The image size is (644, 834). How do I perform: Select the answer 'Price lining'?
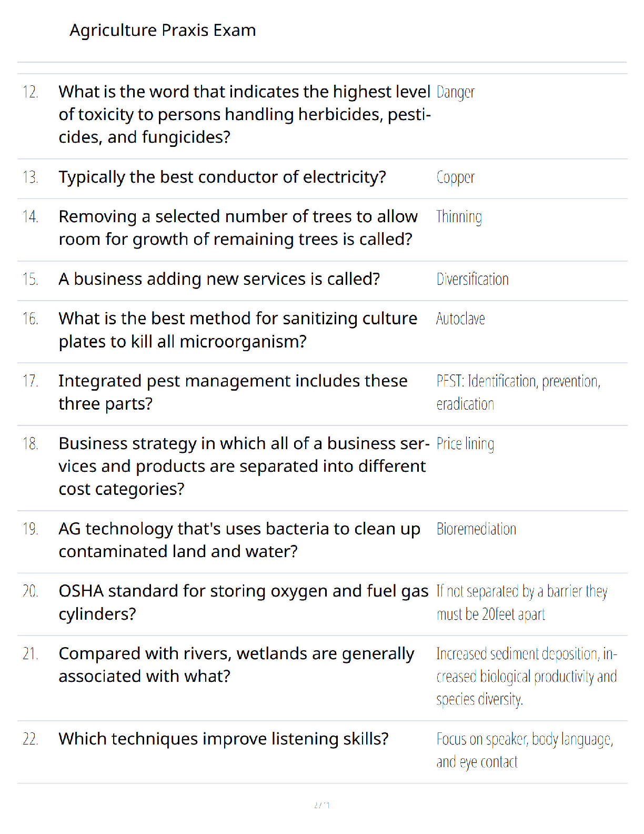(x=465, y=444)
